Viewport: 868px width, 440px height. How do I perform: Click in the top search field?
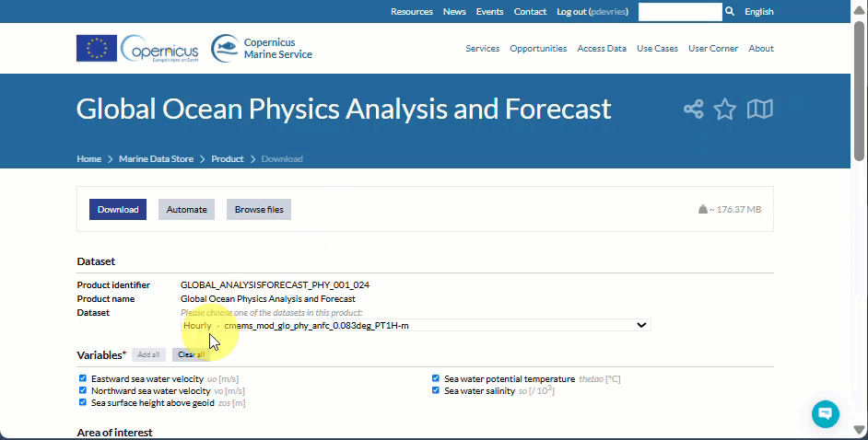pos(680,12)
